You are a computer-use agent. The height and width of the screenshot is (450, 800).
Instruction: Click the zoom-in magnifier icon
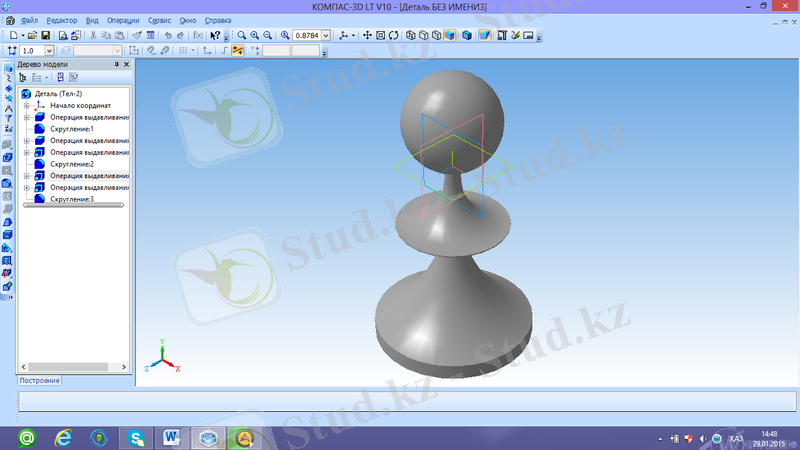tap(255, 35)
